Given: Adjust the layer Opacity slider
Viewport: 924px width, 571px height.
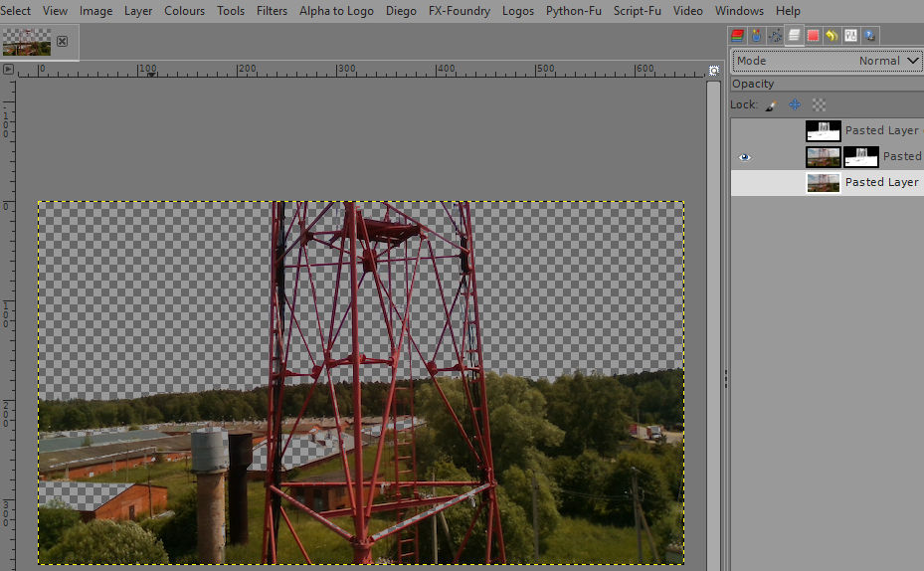Looking at the screenshot, I should (x=827, y=84).
